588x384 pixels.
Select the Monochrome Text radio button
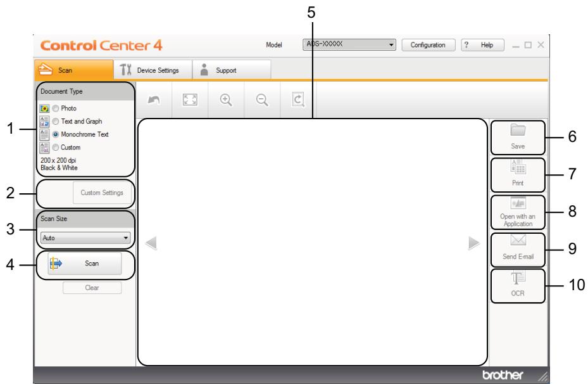56,134
